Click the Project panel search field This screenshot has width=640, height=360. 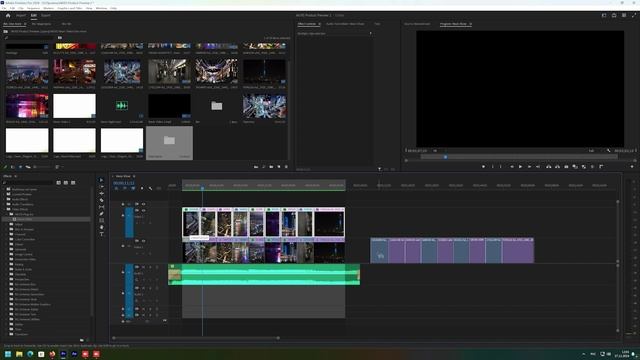pyautogui.click(x=30, y=38)
